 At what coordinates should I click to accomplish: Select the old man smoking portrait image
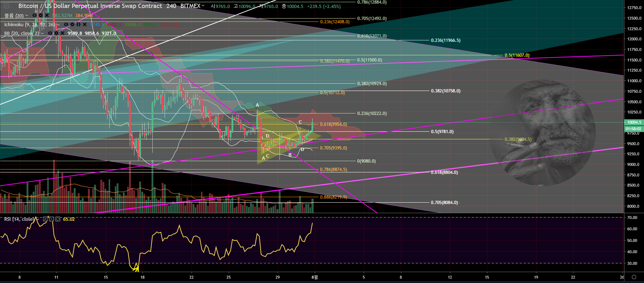point(543,133)
